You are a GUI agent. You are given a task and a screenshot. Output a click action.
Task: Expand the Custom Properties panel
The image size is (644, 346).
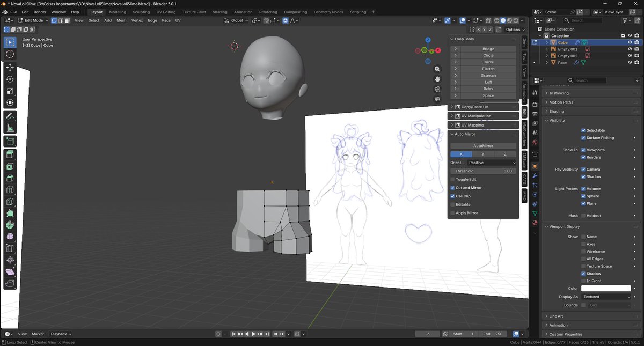[592, 334]
